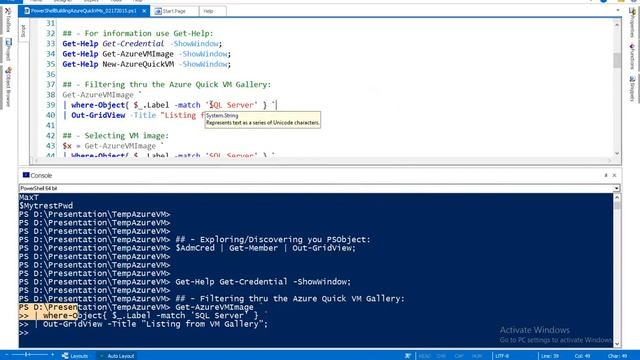The height and width of the screenshot is (360, 640).
Task: Toggle Auto Layout in the status bar
Action: [x=117, y=356]
